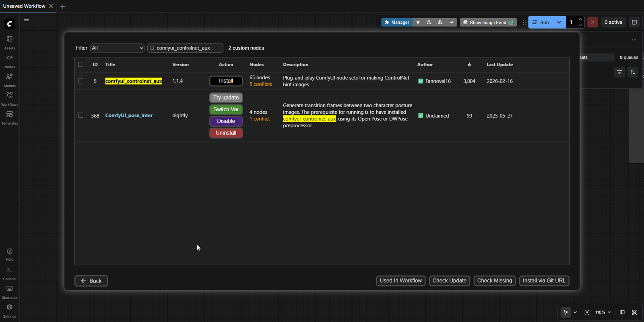The height and width of the screenshot is (322, 644).
Task: Toggle the minimap icon
Action: (622, 312)
